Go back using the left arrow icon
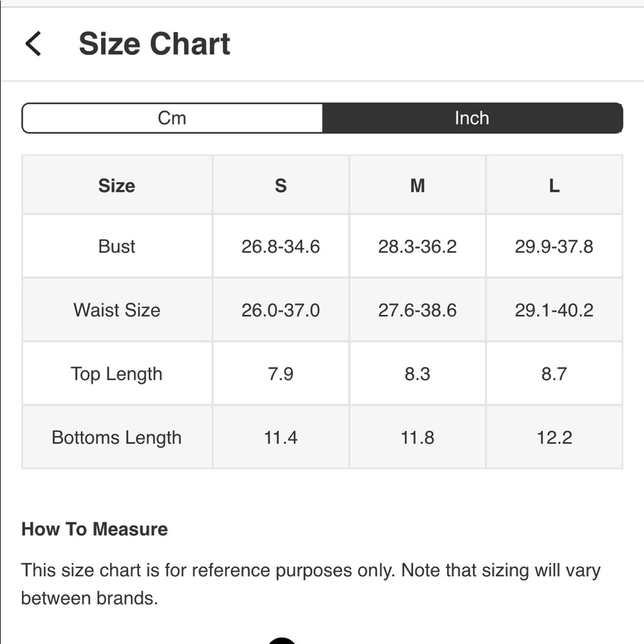The height and width of the screenshot is (644, 644). pyautogui.click(x=33, y=44)
